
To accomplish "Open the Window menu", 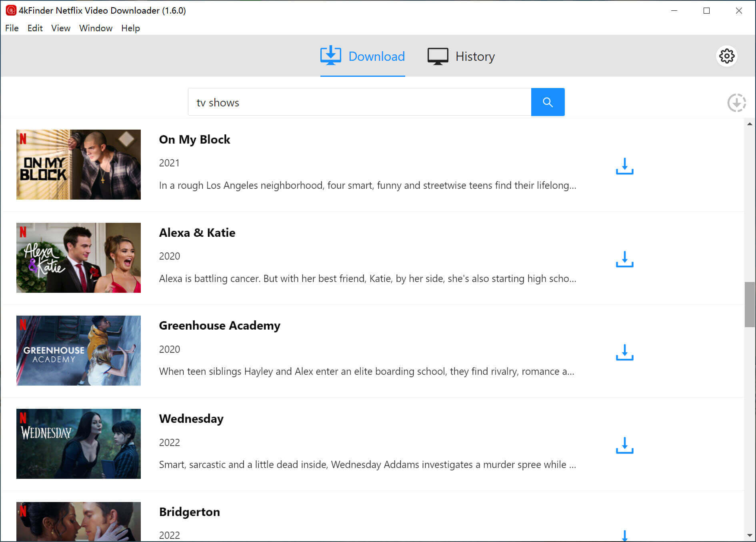I will click(x=96, y=28).
